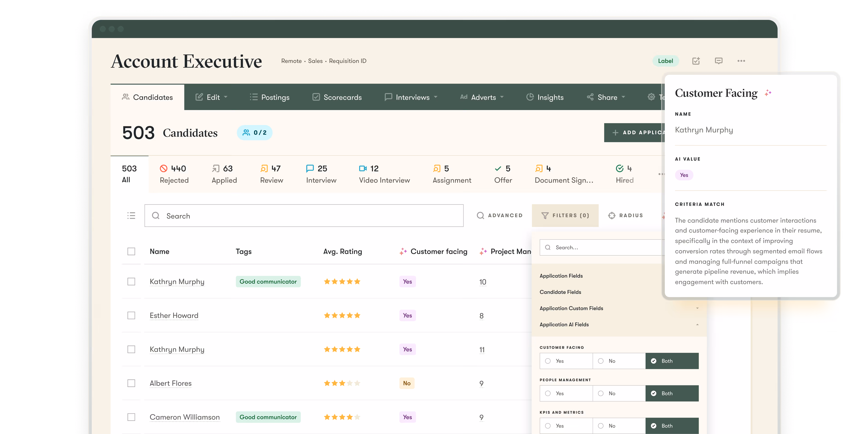Click the Good communicator tag for Cameron Williamson
The height and width of the screenshot is (434, 868).
pyautogui.click(x=268, y=417)
